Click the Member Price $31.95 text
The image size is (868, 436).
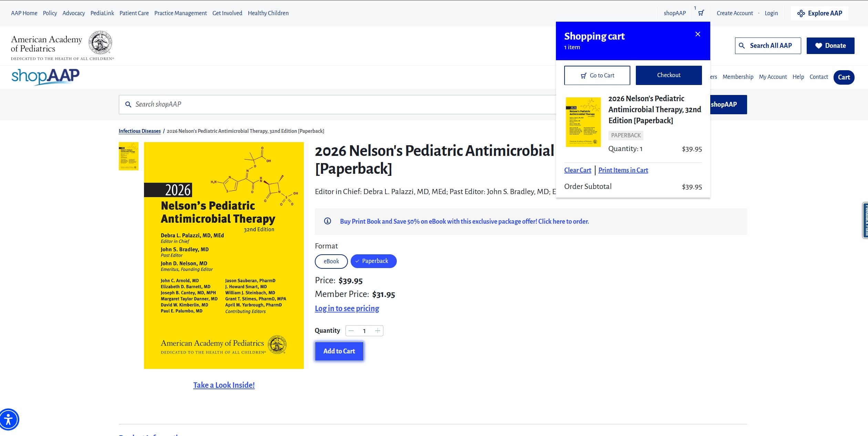(x=355, y=294)
